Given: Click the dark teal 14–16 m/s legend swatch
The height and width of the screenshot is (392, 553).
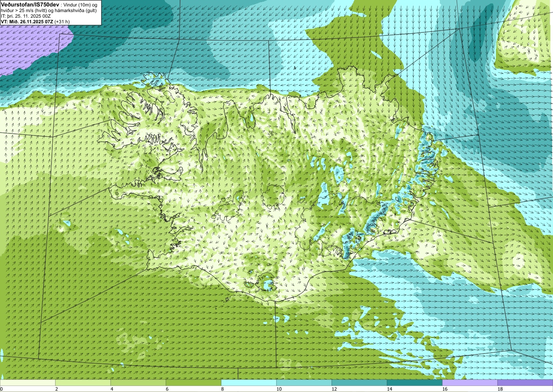Looking at the screenshot, I should point(415,383).
